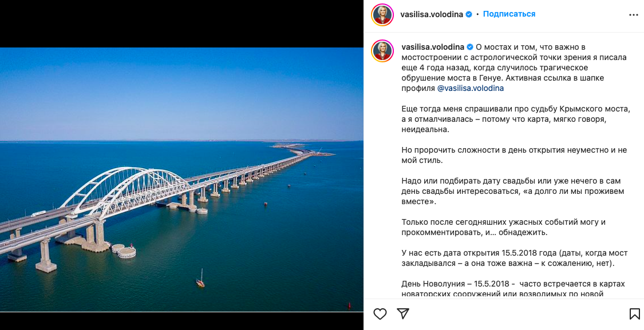Click the verified badge in the caption
Screen dimensions: 644x330
469,46
